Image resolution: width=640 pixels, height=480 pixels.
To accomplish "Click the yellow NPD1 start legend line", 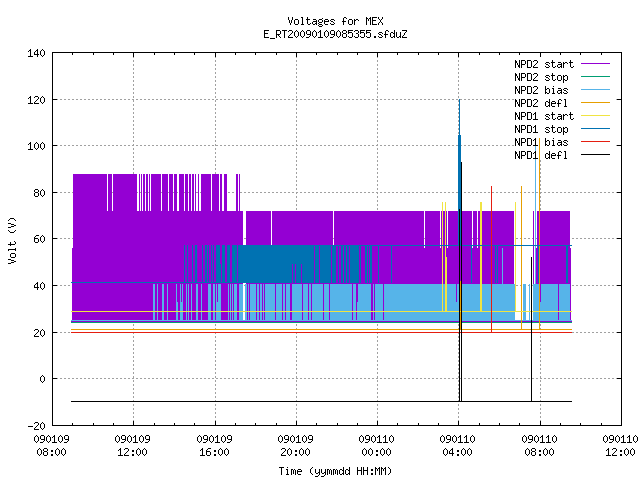I will coord(596,116).
